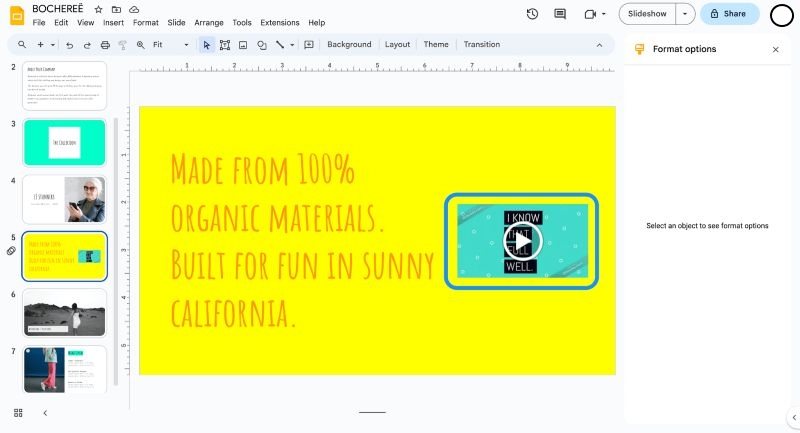The image size is (800, 433).
Task: Undo the last action
Action: click(69, 45)
